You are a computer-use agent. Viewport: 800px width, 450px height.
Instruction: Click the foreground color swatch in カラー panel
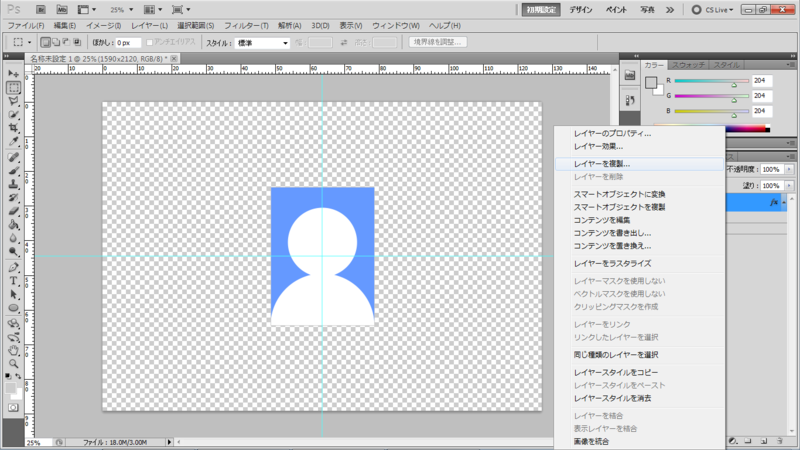tap(651, 83)
